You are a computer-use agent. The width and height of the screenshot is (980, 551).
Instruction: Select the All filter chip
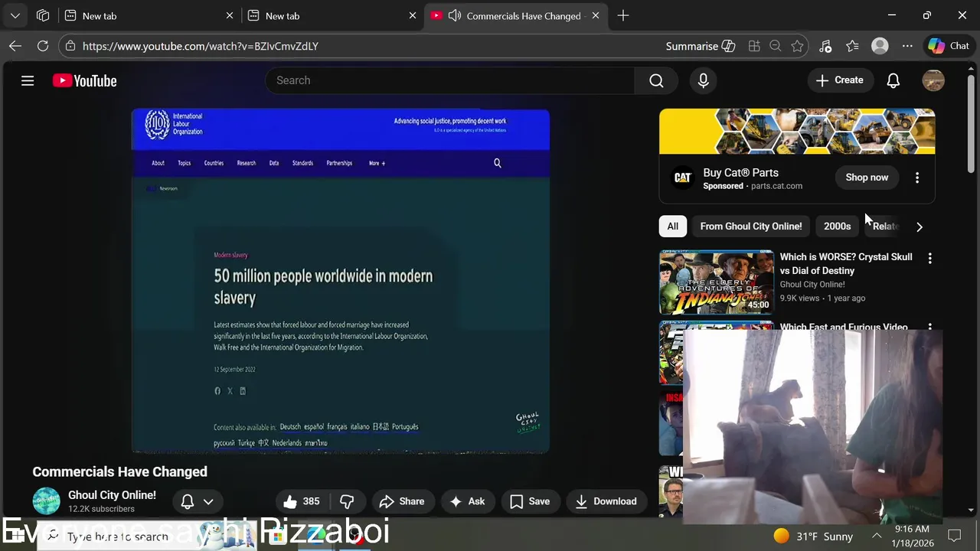tap(672, 227)
